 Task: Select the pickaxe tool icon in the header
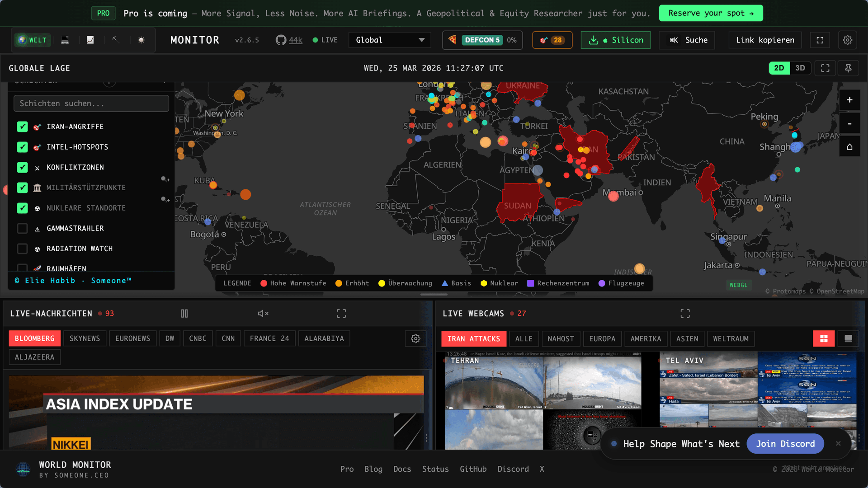116,40
